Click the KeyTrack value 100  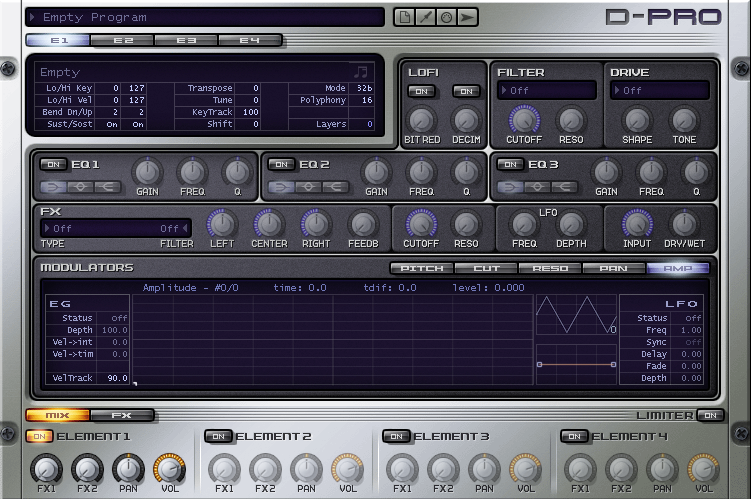(x=250, y=112)
